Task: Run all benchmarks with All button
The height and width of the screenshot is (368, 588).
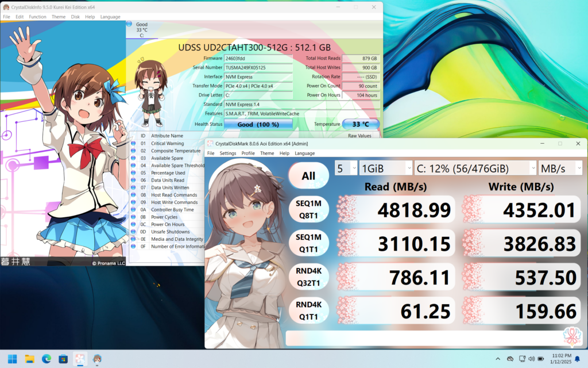Action: click(x=308, y=176)
